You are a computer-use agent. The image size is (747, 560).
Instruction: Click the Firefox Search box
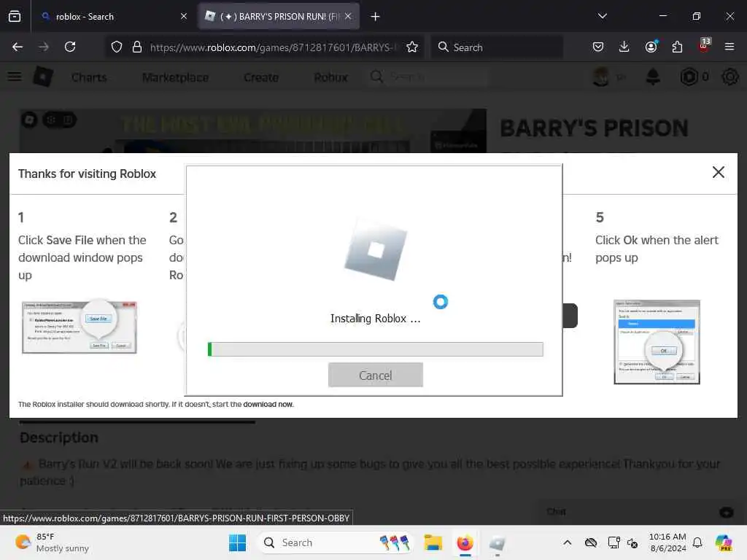[x=497, y=47]
